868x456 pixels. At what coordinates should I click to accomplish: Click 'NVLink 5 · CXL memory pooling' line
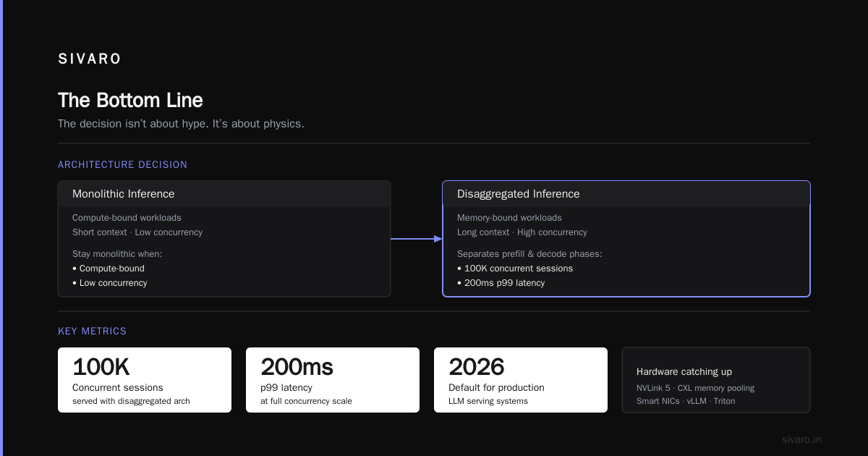tap(695, 388)
